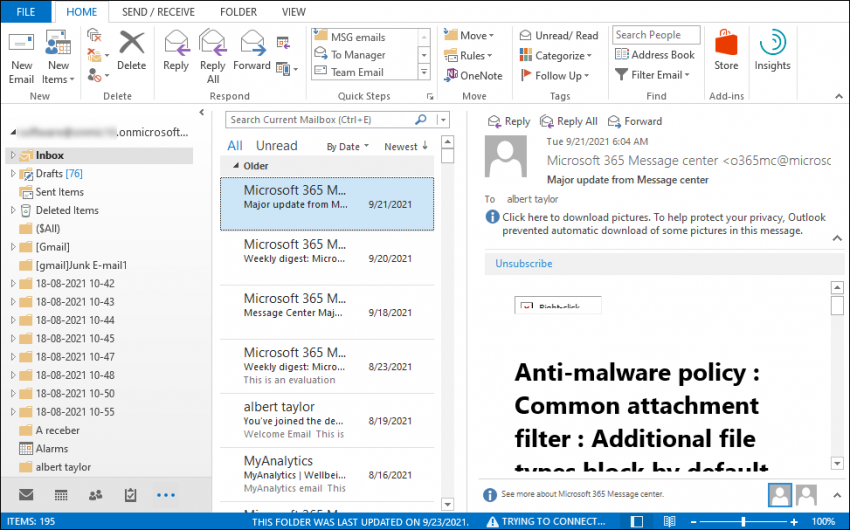
Task: Click the Search People field
Action: tap(656, 35)
